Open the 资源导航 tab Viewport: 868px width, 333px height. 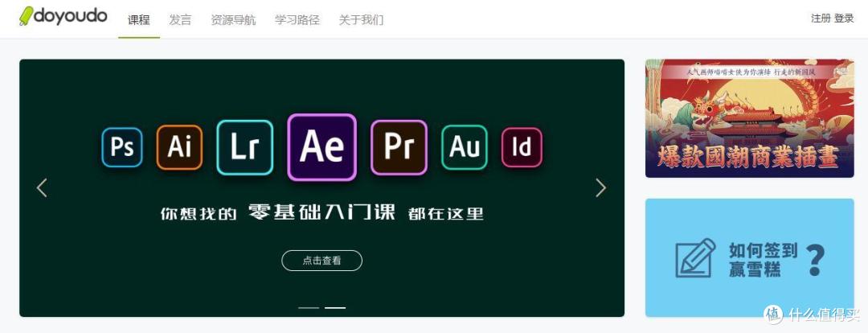pyautogui.click(x=234, y=20)
